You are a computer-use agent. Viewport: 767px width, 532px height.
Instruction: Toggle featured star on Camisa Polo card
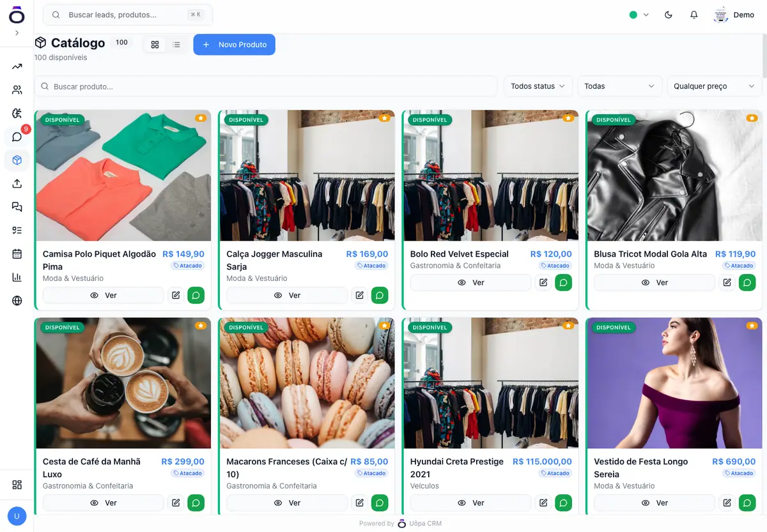(x=201, y=118)
